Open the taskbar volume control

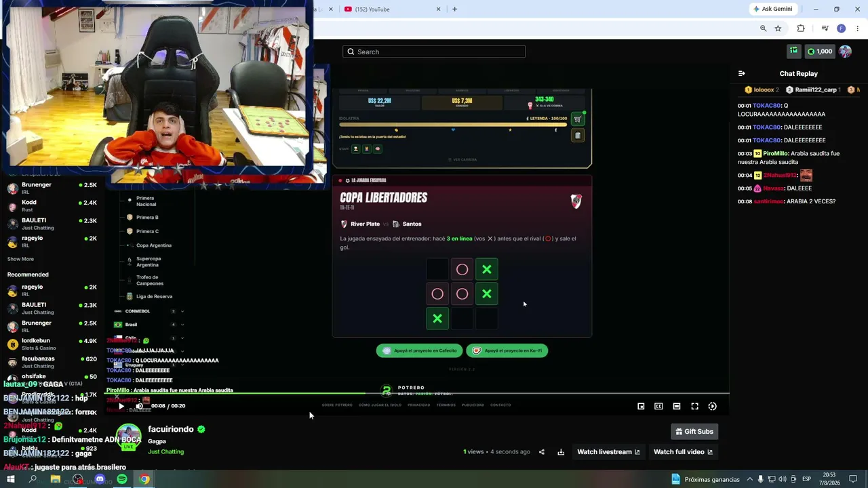click(783, 479)
